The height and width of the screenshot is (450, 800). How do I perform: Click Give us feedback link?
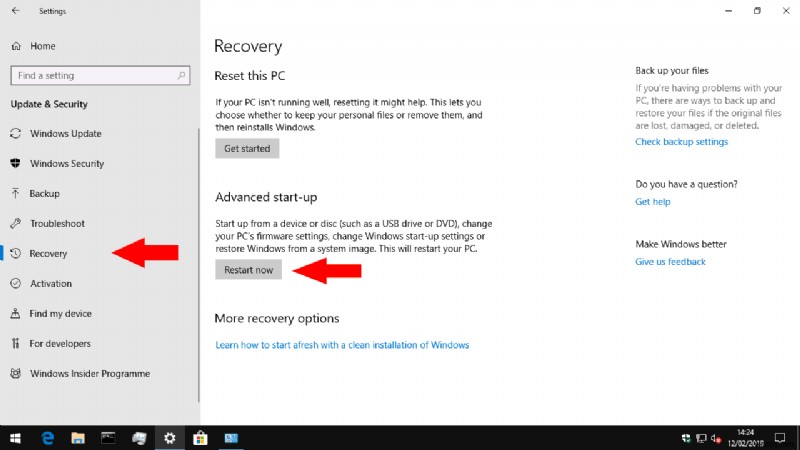click(x=670, y=262)
